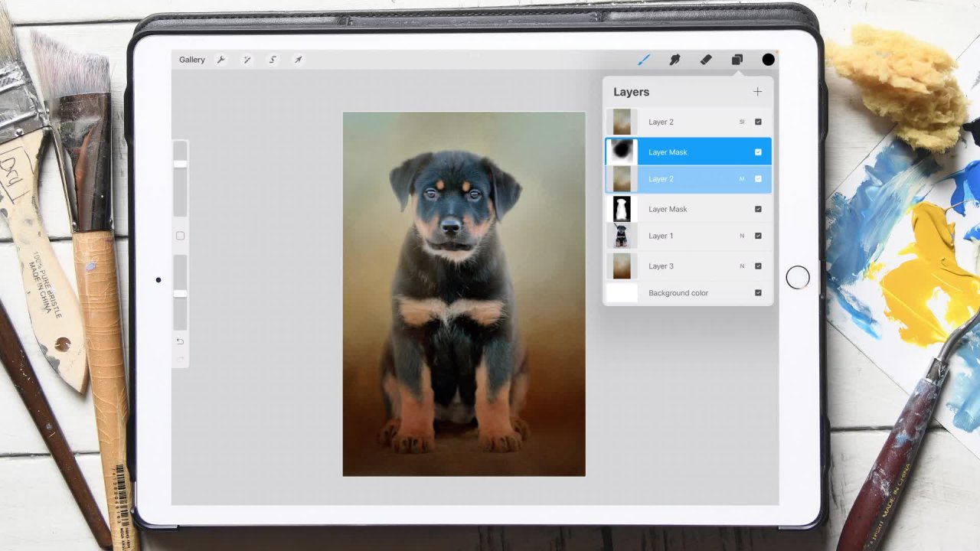Screen dimensions: 980x551
Task: Open the N blend mode for Layer 3
Action: pyautogui.click(x=741, y=266)
